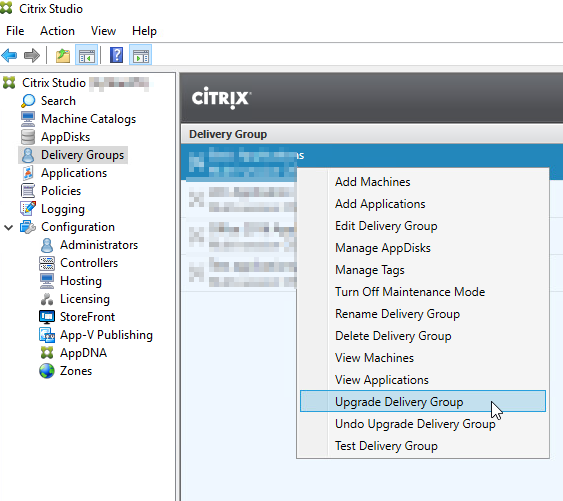Select Licensing tree item label

(85, 299)
